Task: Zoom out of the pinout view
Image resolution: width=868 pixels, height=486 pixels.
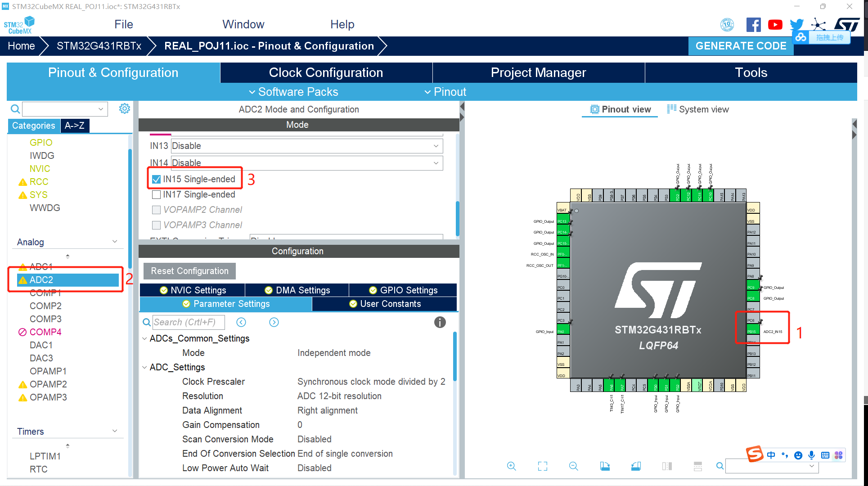Action: click(573, 466)
